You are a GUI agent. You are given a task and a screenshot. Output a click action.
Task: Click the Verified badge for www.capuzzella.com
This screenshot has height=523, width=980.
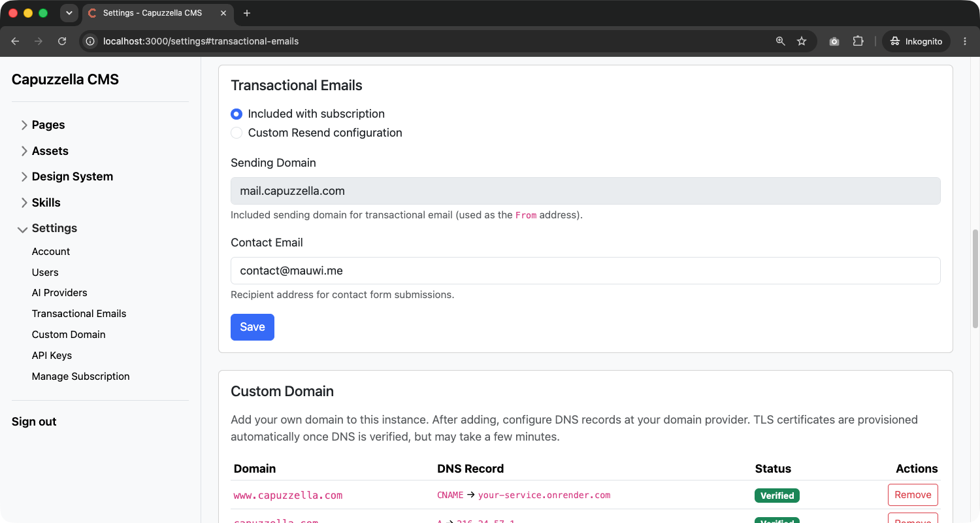[x=777, y=496]
